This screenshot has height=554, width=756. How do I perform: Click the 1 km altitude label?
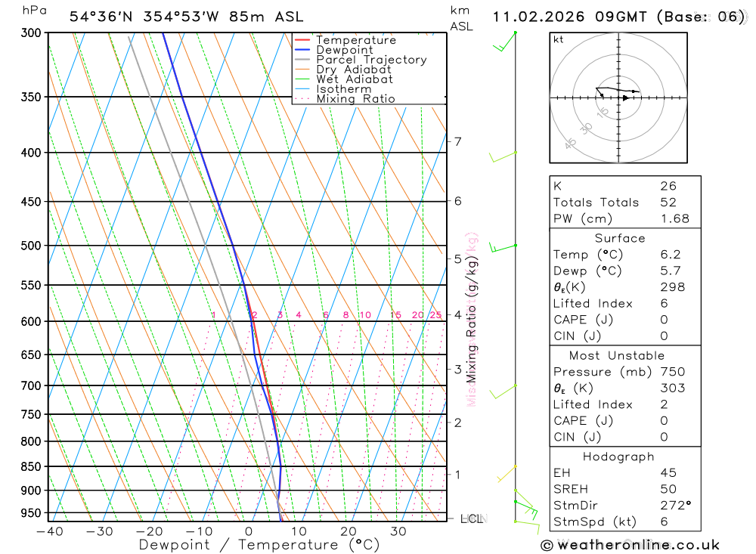(x=457, y=475)
